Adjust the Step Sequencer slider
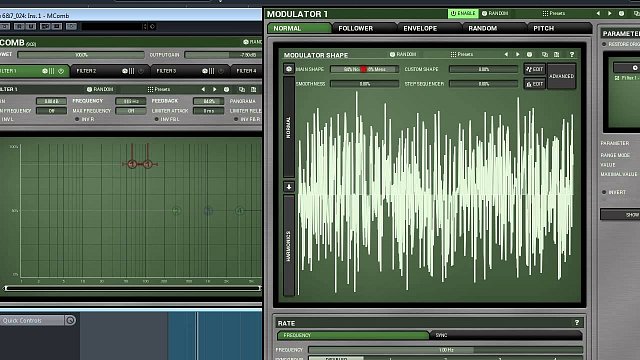This screenshot has width=640, height=360. click(483, 84)
